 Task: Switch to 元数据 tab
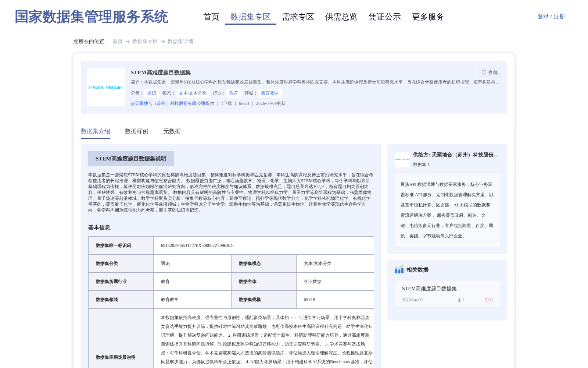[x=172, y=131]
